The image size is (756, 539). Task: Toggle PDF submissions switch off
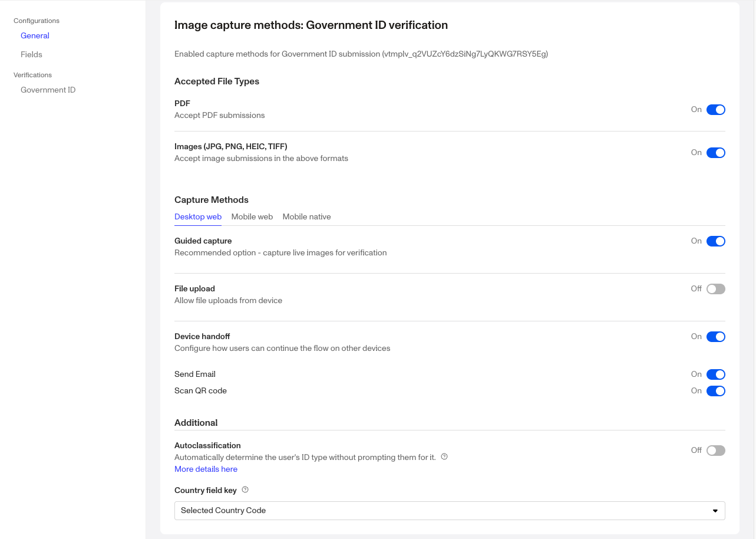(x=715, y=110)
